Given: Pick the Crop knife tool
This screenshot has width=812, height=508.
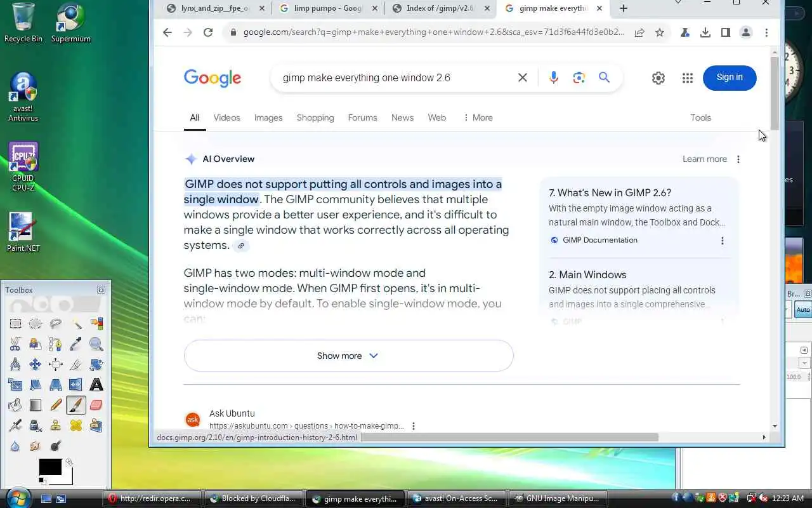Looking at the screenshot, I should 76,364.
